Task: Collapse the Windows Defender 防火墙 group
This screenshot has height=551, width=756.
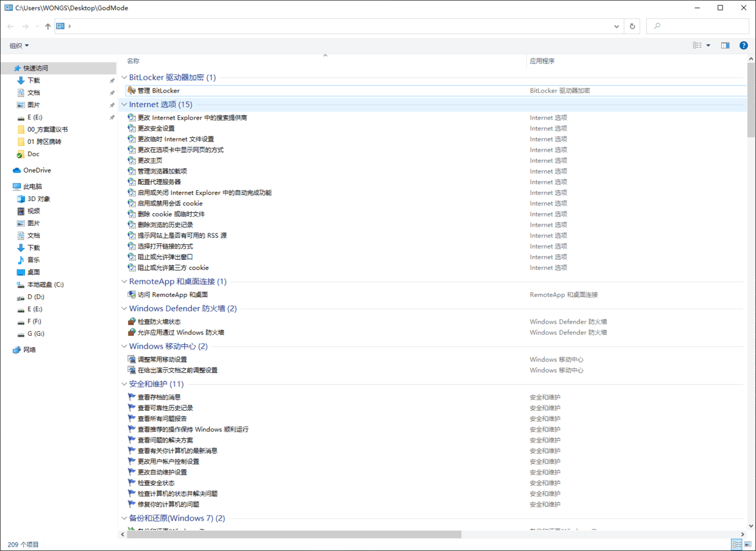Action: (x=124, y=308)
